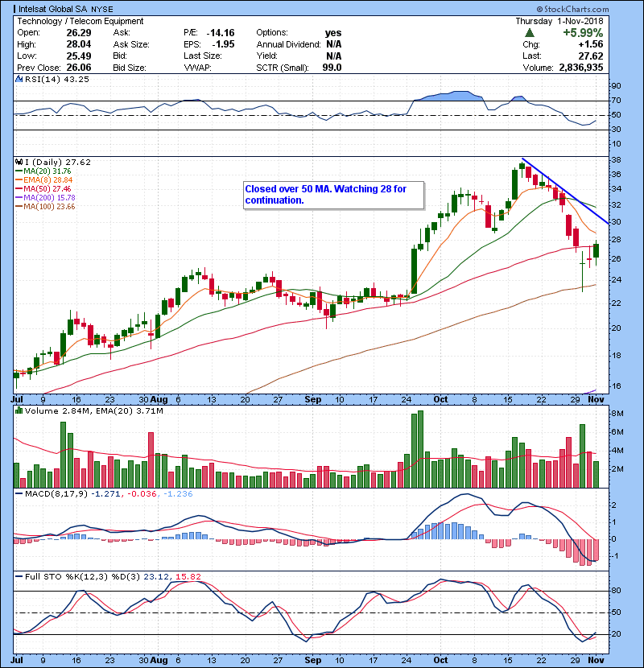The width and height of the screenshot is (644, 668).
Task: Click the RSI(14) 43.25 label
Action: 57,79
